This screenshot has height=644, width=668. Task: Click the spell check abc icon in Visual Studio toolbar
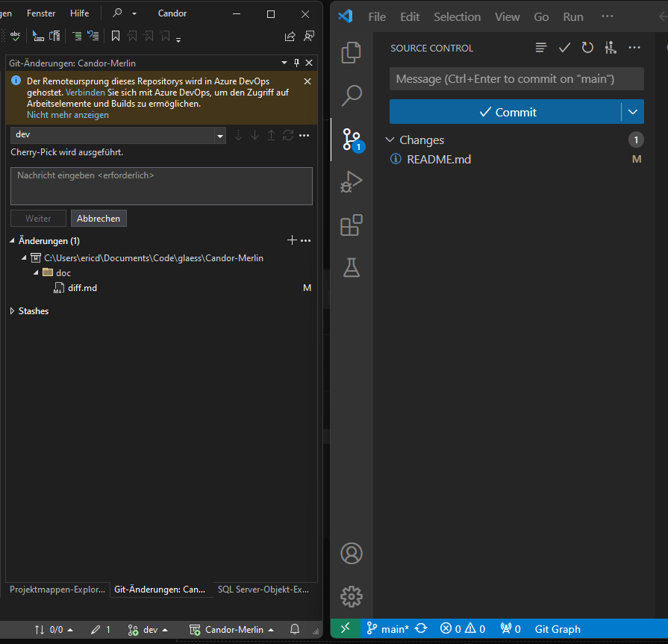[16, 37]
